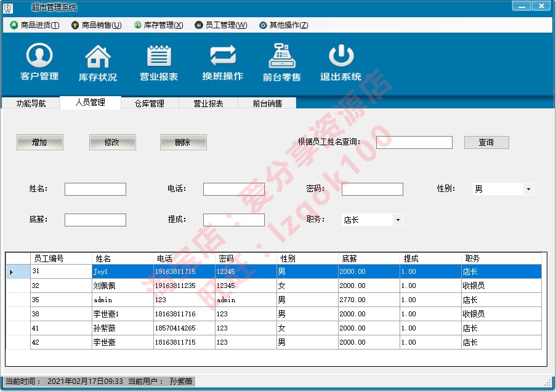Viewport: 556px width, 392px height.
Task: Click the 提成 column header
Action: [431, 258]
